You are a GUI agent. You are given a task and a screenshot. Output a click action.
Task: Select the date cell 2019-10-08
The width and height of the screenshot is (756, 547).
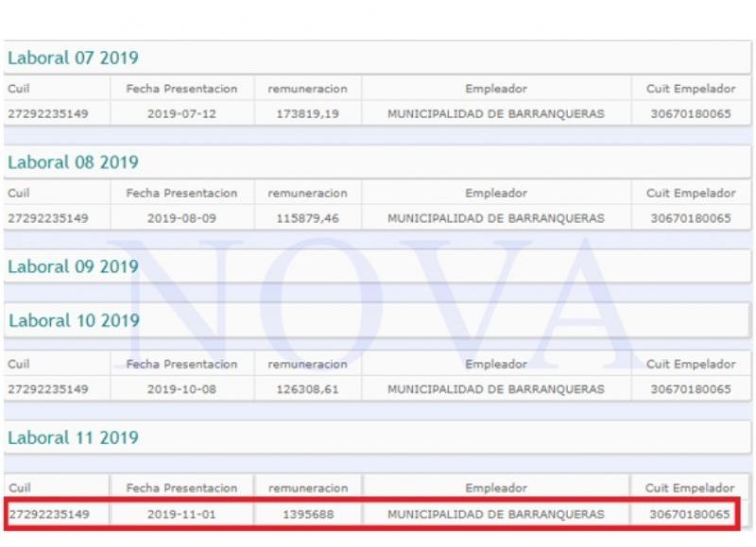click(x=181, y=389)
